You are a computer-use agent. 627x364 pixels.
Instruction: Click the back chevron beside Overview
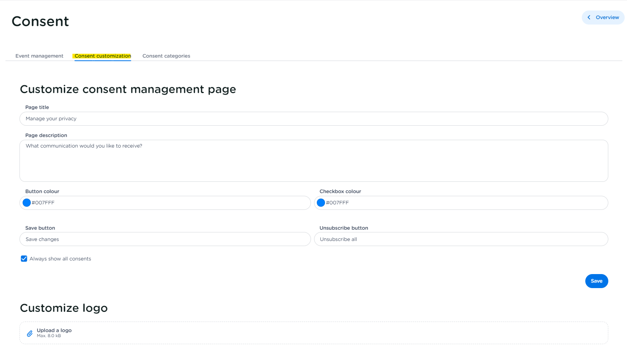(x=589, y=18)
